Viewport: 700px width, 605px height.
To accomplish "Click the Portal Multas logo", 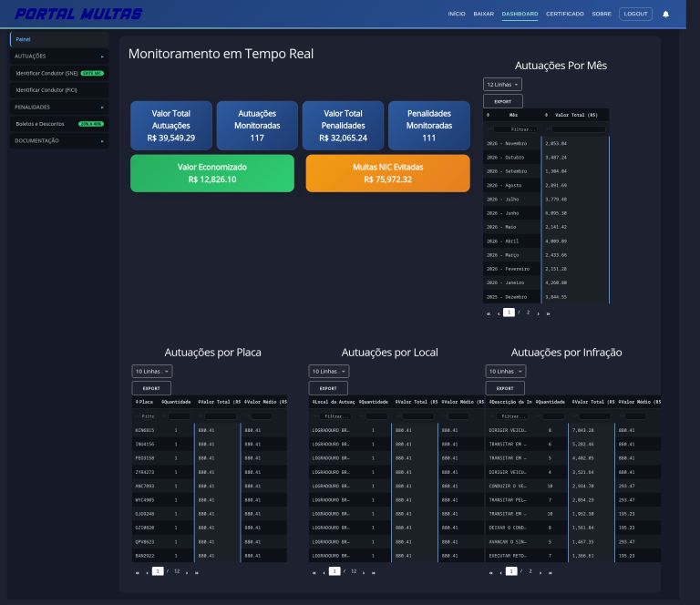I will tap(78, 14).
